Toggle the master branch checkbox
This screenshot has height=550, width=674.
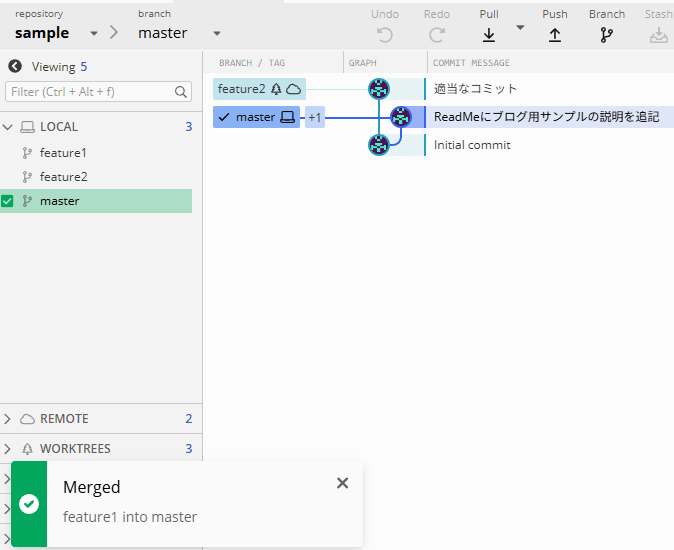[7, 201]
